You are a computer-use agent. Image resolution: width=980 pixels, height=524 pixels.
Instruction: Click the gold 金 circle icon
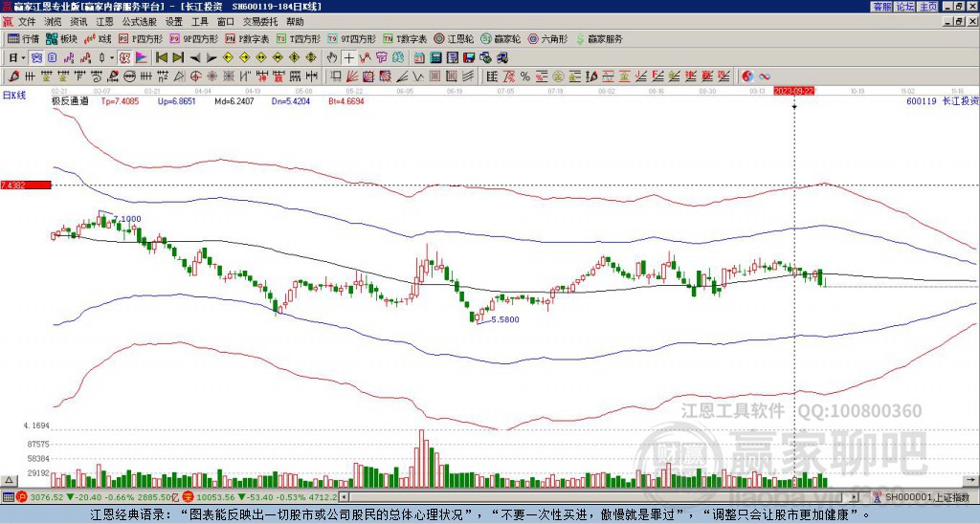[558, 76]
